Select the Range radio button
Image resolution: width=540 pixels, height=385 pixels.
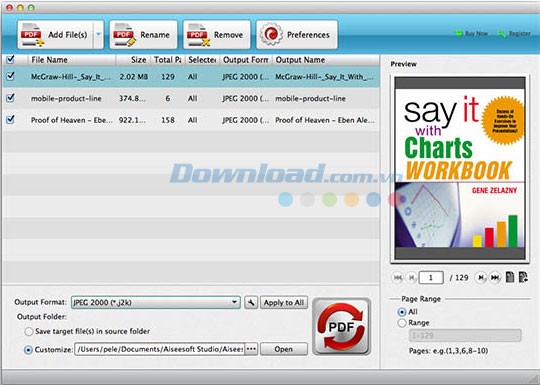(x=402, y=323)
